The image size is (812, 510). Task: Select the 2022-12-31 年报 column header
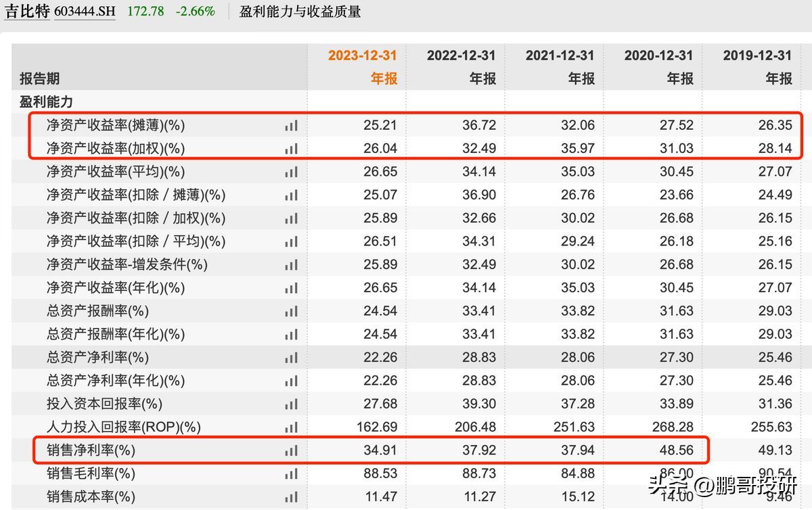point(461,66)
